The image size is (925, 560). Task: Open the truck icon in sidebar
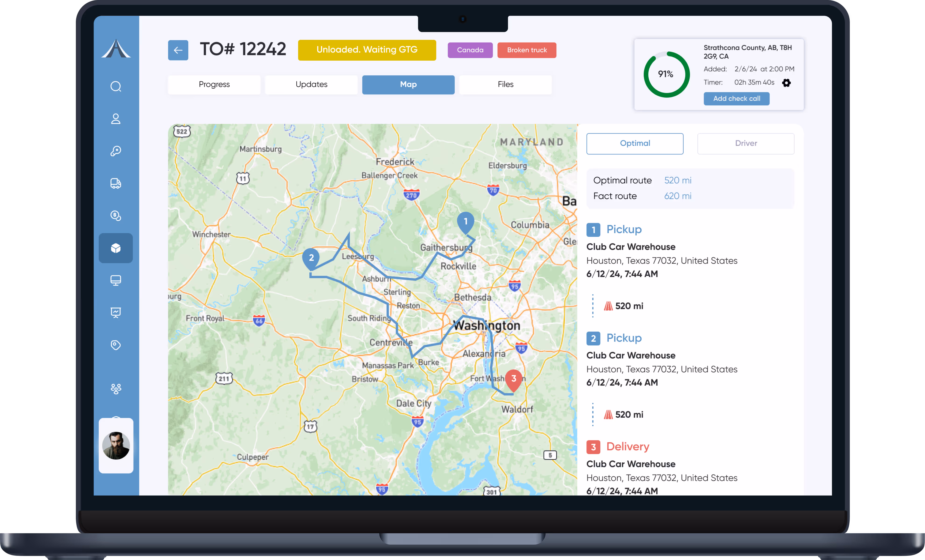click(116, 183)
